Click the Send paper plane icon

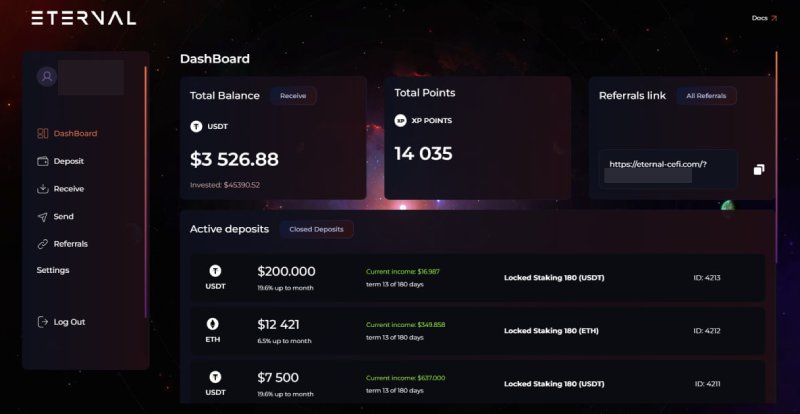pos(43,216)
